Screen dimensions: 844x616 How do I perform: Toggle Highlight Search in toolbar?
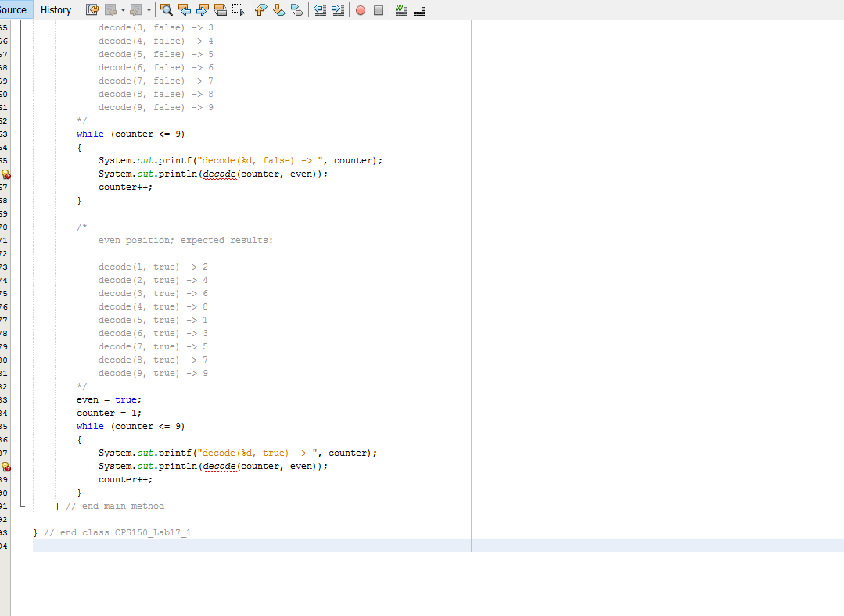click(x=220, y=9)
